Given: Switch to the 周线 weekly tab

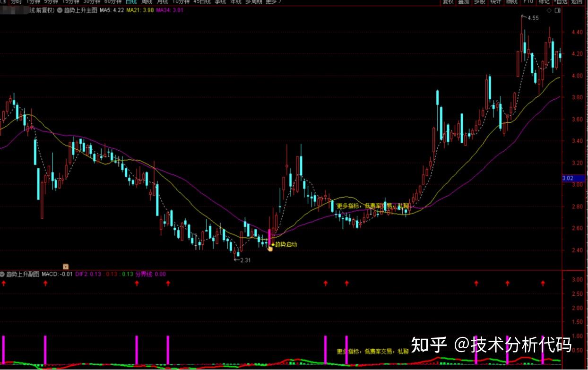Looking at the screenshot, I should pyautogui.click(x=147, y=2).
